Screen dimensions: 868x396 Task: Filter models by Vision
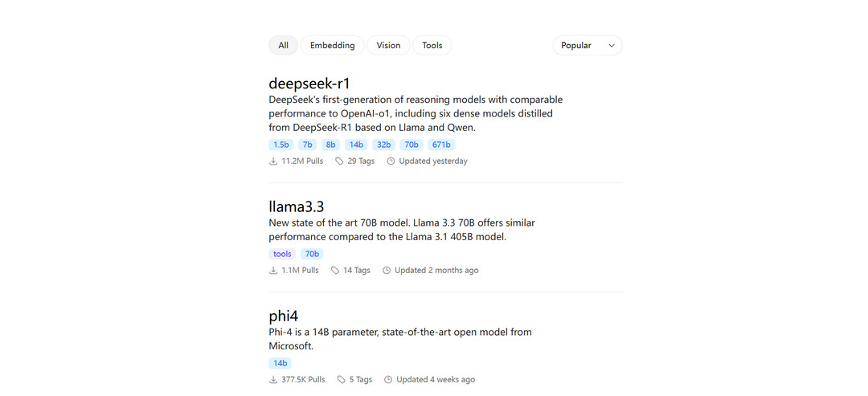[388, 46]
